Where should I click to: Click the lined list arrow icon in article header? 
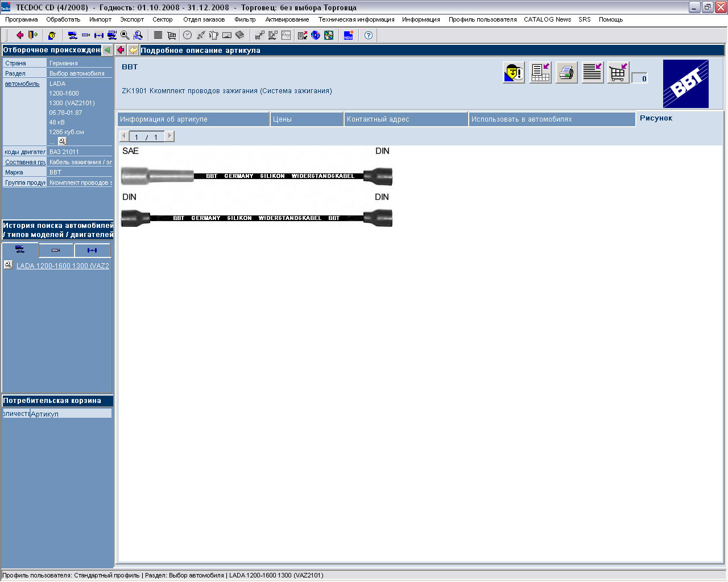point(593,73)
